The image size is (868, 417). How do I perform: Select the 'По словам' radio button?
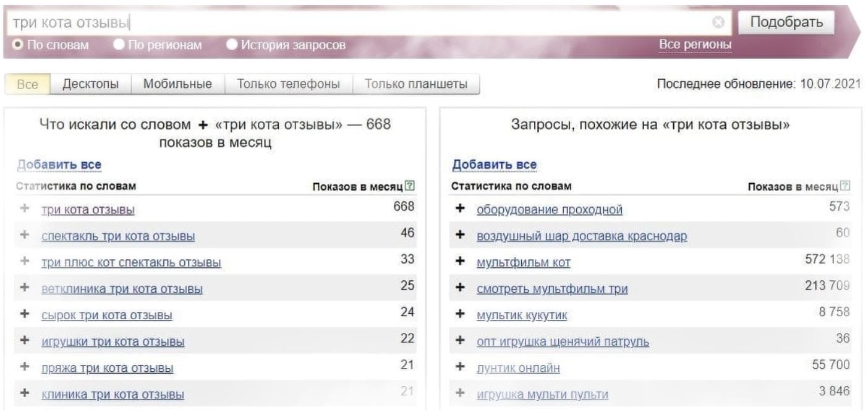tap(17, 45)
